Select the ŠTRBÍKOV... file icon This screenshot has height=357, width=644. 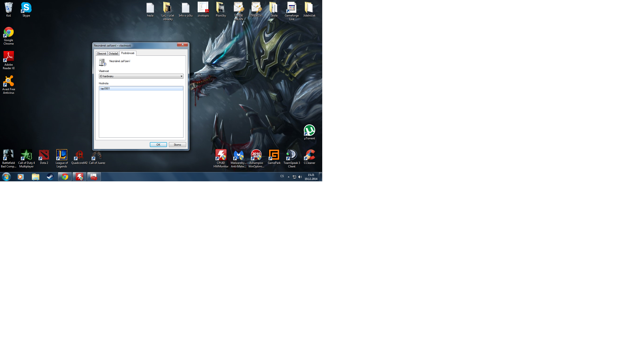pyautogui.click(x=256, y=9)
